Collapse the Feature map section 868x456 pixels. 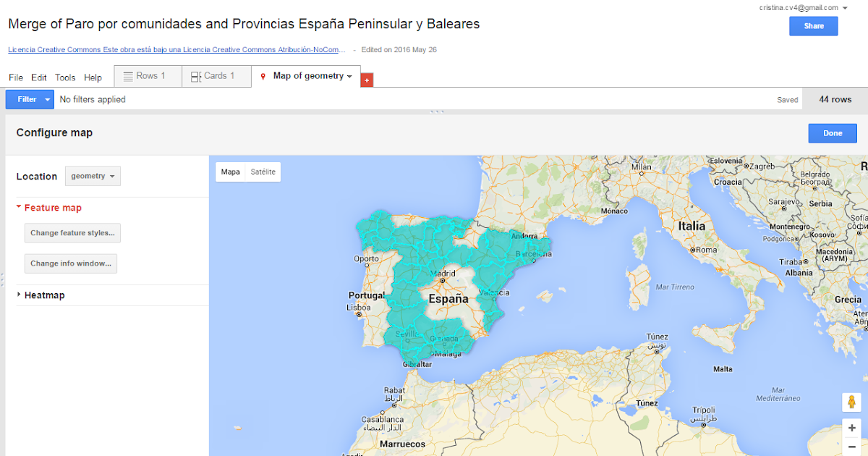(20, 207)
